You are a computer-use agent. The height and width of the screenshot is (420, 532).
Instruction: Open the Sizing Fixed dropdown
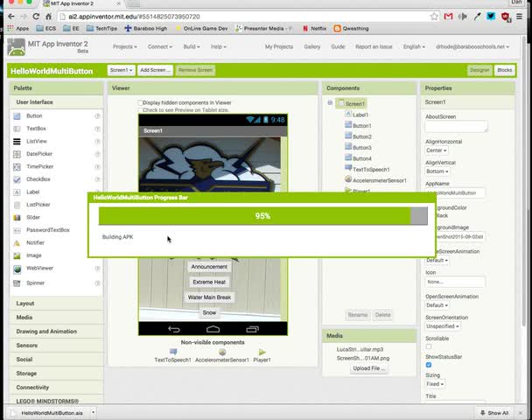click(435, 384)
